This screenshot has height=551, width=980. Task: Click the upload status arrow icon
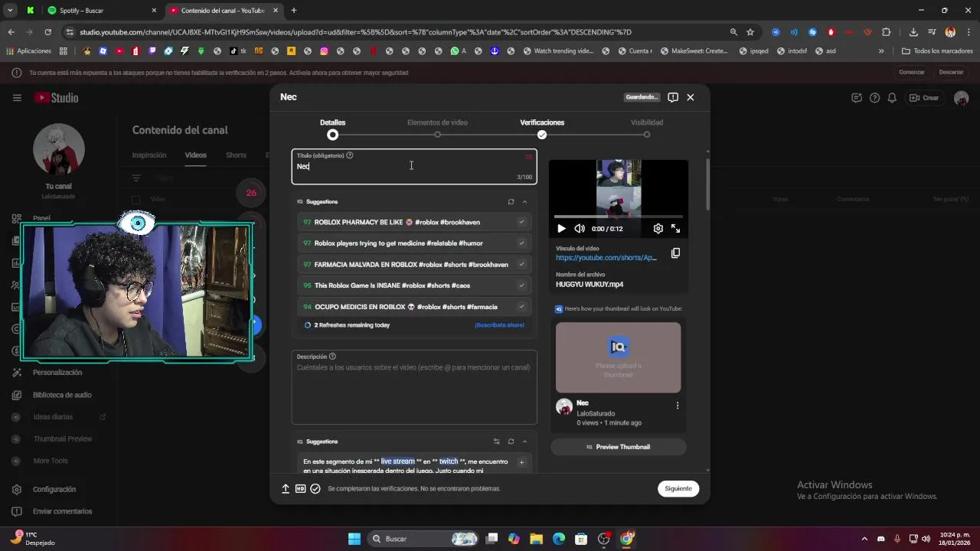tap(286, 489)
